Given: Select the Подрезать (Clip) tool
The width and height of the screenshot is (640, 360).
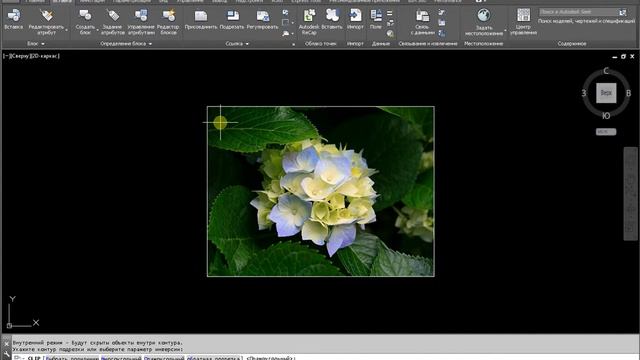Looking at the screenshot, I should pos(232,19).
